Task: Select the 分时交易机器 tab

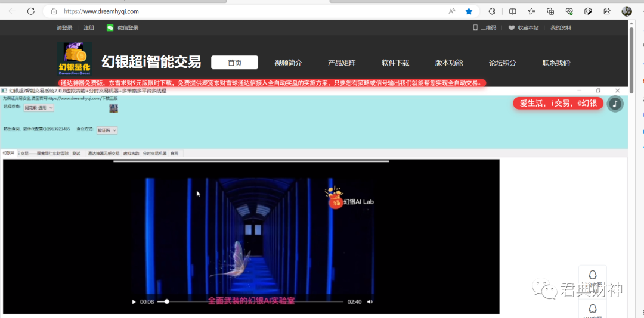Action: coord(155,153)
